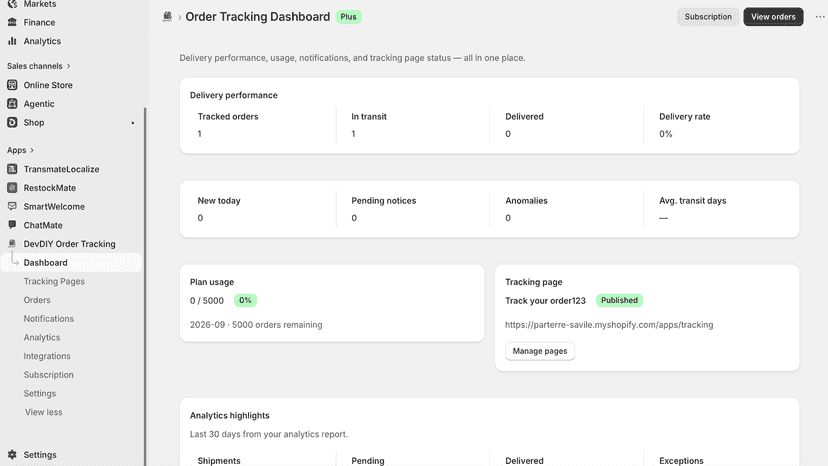Click the "Order Tracking Dashboard" page title
The image size is (828, 466).
click(258, 16)
